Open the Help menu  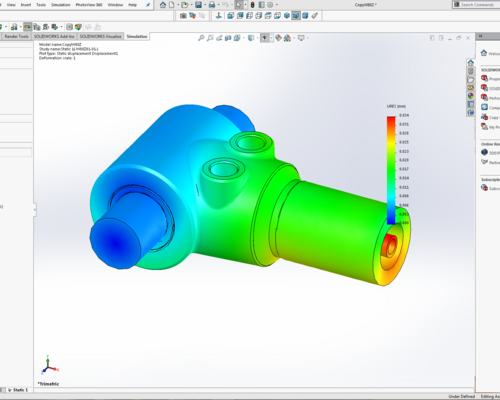(x=133, y=5)
